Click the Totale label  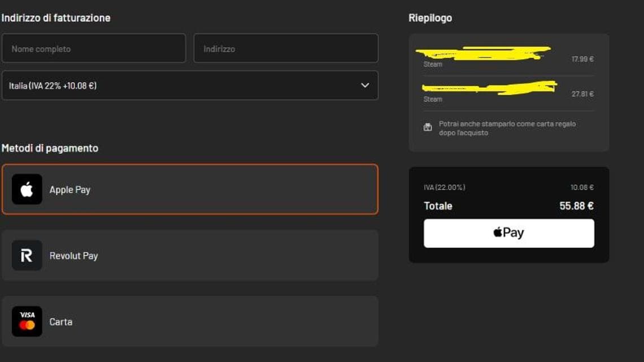pyautogui.click(x=438, y=206)
